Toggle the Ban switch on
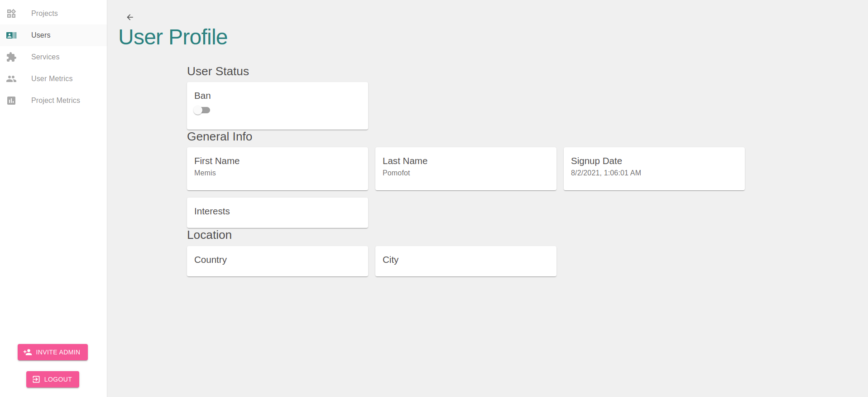The image size is (868, 397). point(201,110)
